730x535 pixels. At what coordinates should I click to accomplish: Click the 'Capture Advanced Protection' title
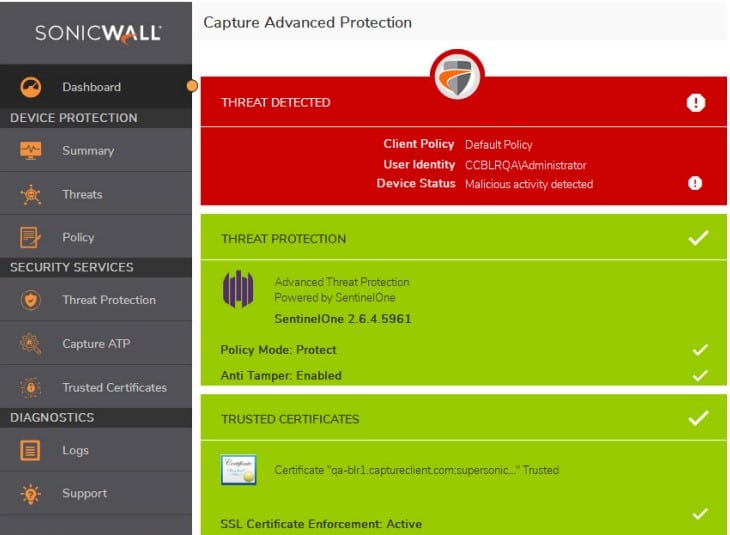308,22
